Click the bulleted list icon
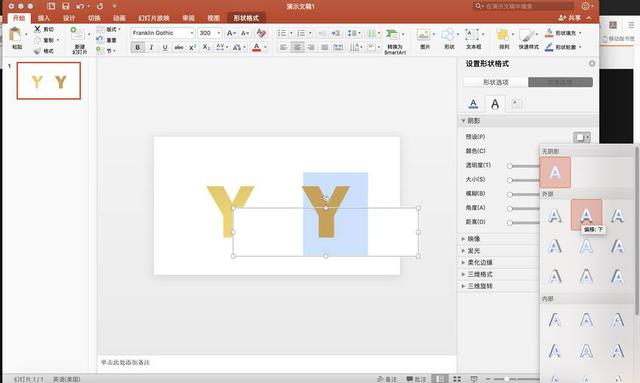The width and height of the screenshot is (640, 383). click(x=282, y=33)
